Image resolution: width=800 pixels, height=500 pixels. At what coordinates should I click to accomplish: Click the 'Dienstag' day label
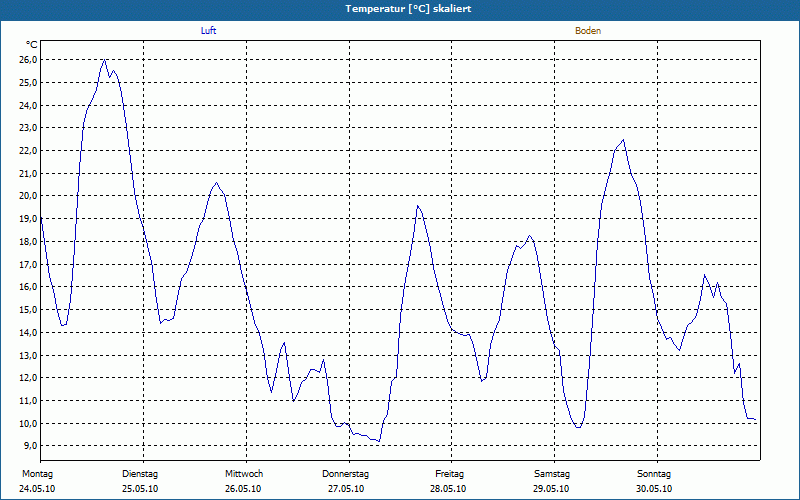(140, 474)
